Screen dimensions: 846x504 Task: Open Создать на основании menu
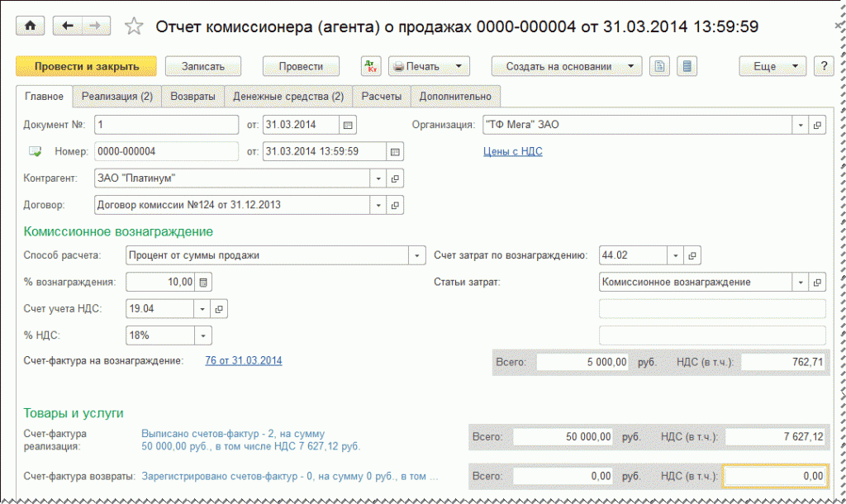[x=567, y=66]
